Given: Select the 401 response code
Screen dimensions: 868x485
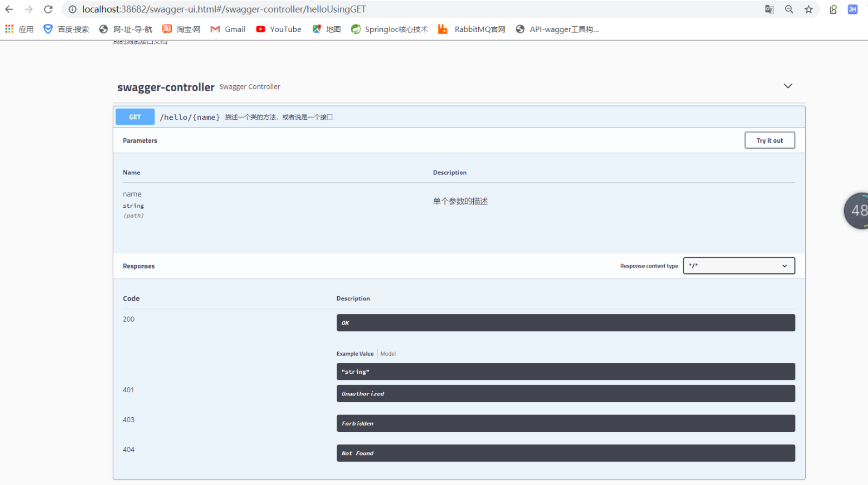Looking at the screenshot, I should (x=128, y=390).
